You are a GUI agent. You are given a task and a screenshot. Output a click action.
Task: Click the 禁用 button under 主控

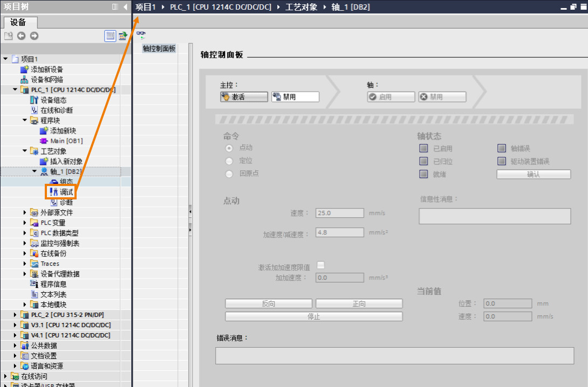(295, 96)
